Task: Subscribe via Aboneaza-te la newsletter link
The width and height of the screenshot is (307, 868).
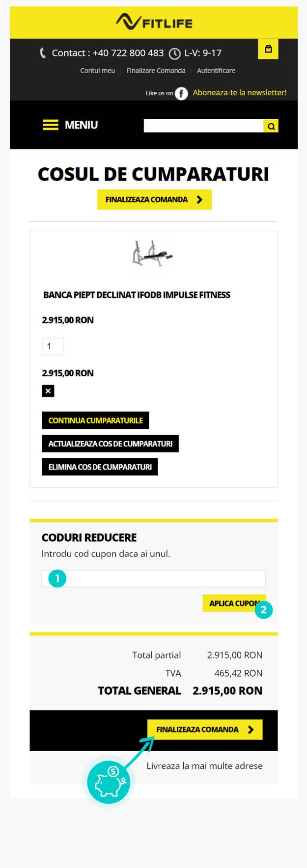Action: click(240, 93)
